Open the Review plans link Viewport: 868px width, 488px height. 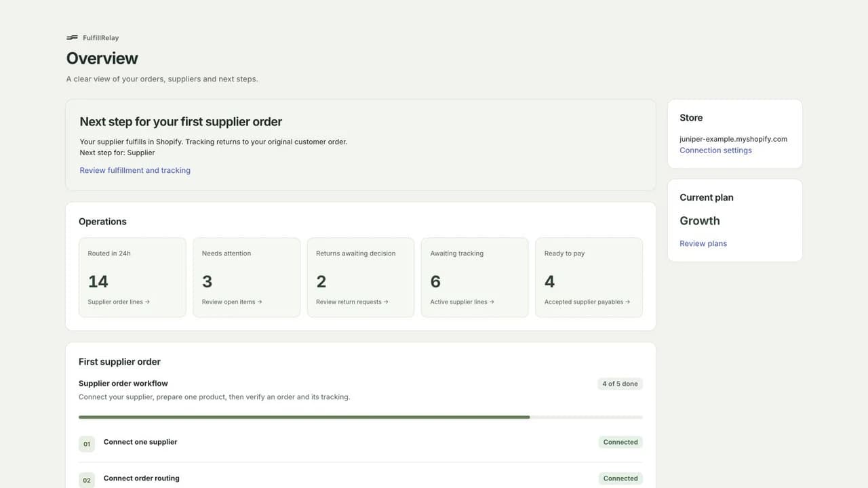pyautogui.click(x=703, y=243)
